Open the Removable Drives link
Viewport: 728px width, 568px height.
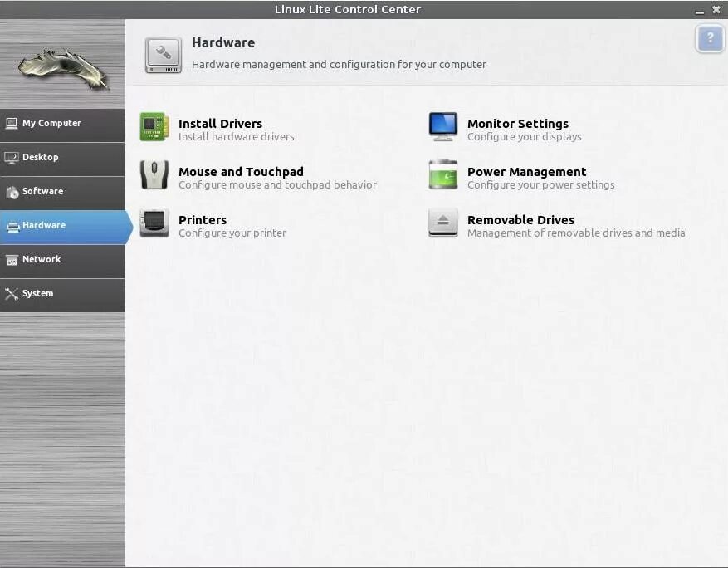(520, 220)
